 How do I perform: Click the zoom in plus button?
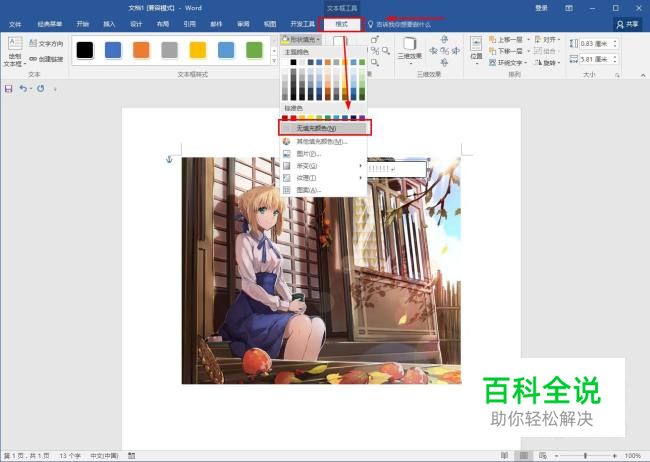614,455
